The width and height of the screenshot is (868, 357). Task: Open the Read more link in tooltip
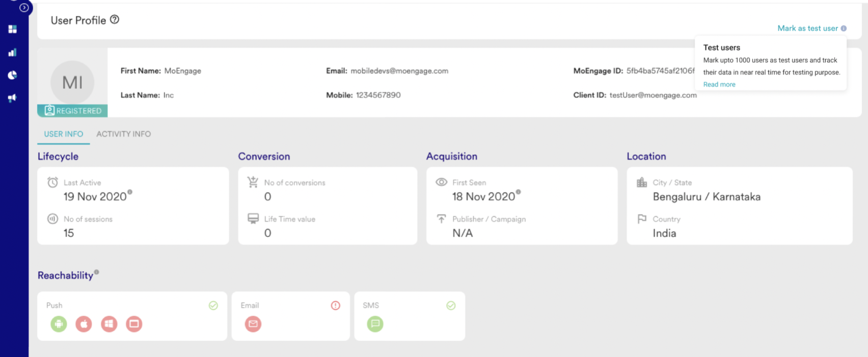click(x=719, y=85)
